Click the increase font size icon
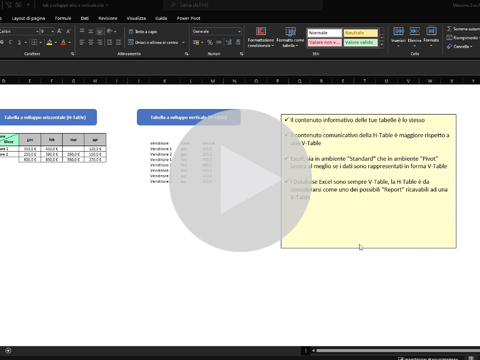The height and width of the screenshot is (360, 480). coord(59,31)
